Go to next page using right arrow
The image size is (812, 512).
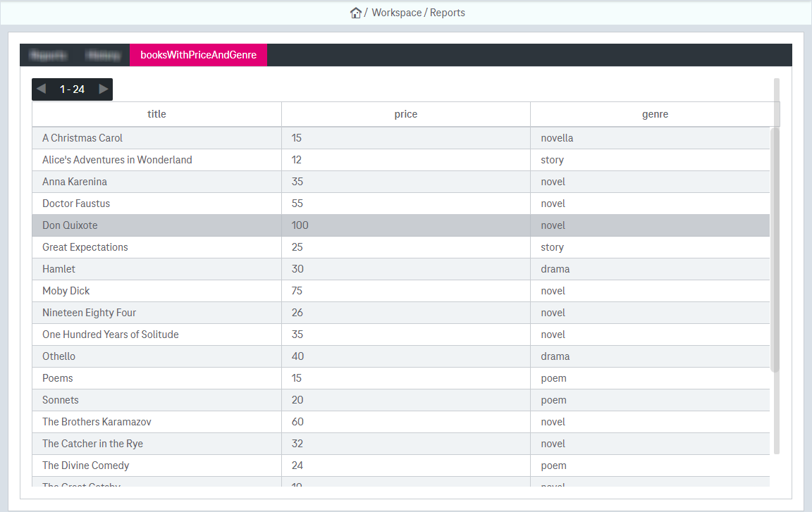[103, 89]
